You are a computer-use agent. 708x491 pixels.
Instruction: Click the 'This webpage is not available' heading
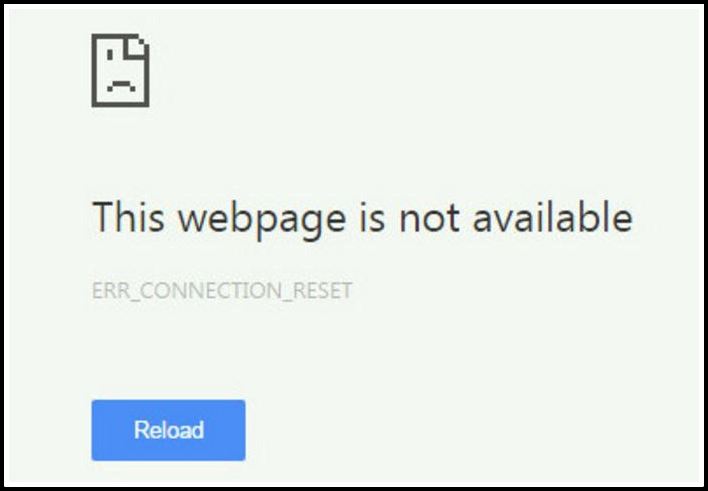coord(363,218)
